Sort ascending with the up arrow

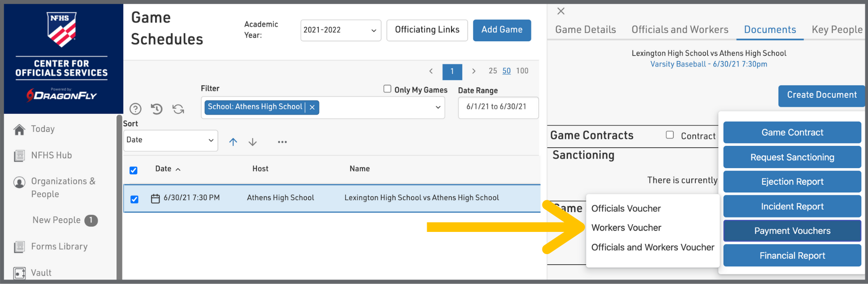(233, 142)
